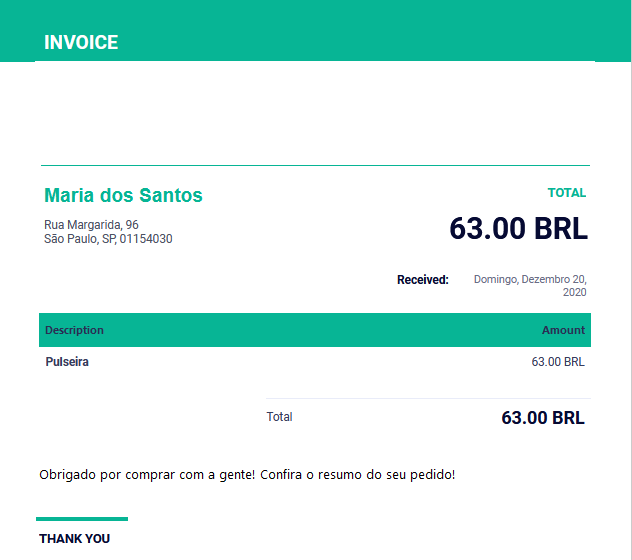Image resolution: width=632 pixels, height=560 pixels.
Task: Click the blank white area below the invoice header
Action: coord(315,110)
